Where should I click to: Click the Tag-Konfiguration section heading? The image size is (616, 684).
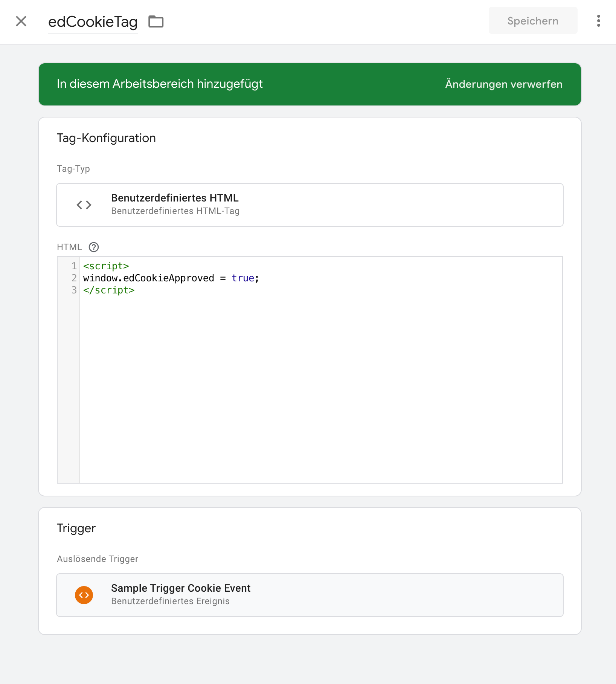[x=106, y=138]
